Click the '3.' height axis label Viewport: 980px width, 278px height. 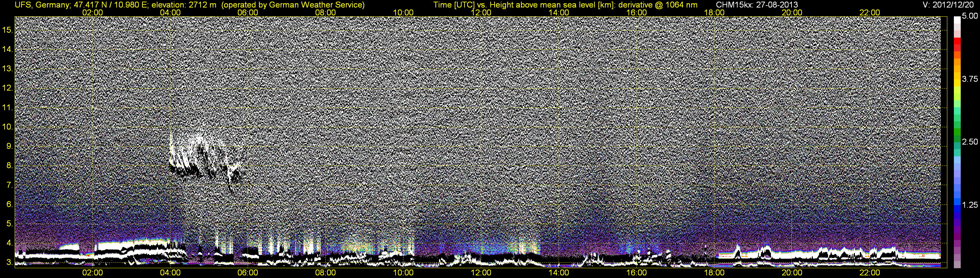[x=9, y=262]
